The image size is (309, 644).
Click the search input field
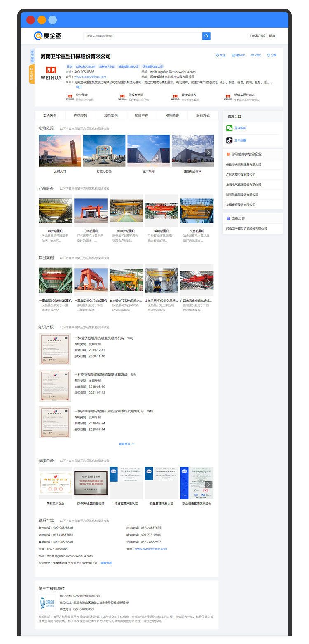click(x=143, y=36)
